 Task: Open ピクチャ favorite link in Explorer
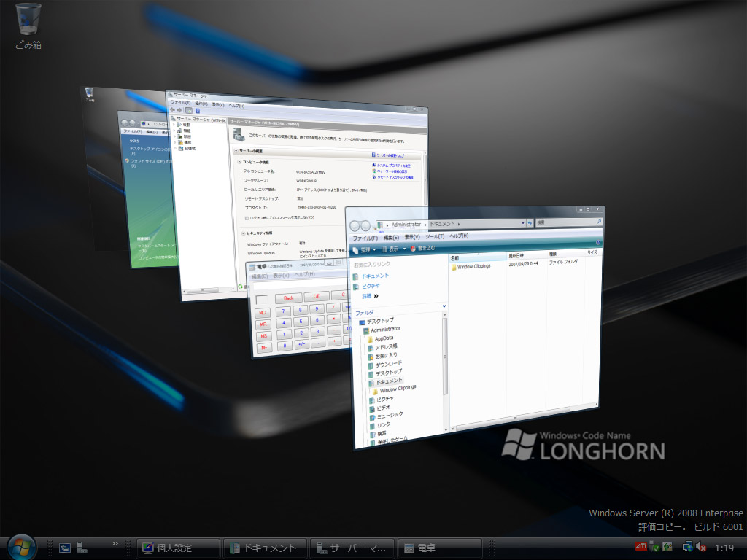367,286
